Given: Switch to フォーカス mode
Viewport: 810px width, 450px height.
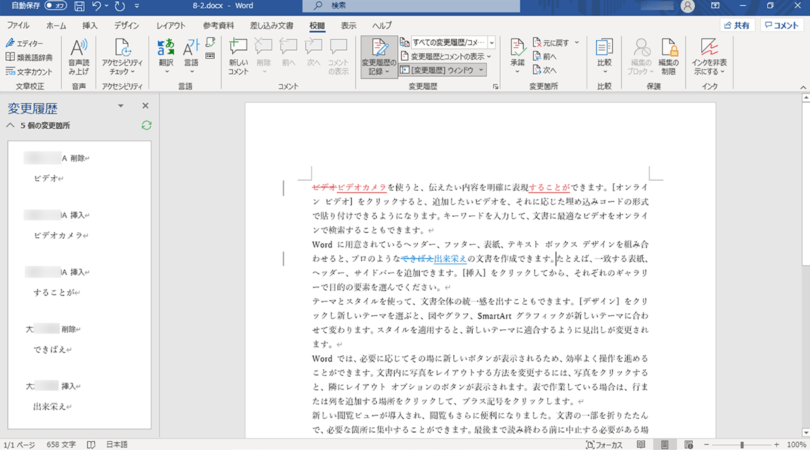Looking at the screenshot, I should (x=604, y=445).
